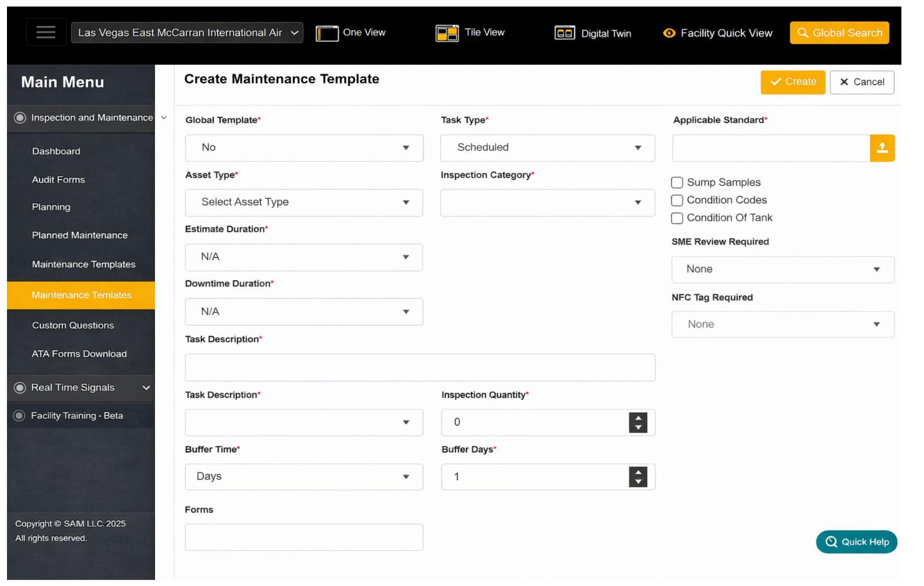Click the Create button
Screen dimensions: 924x586
[x=793, y=82]
